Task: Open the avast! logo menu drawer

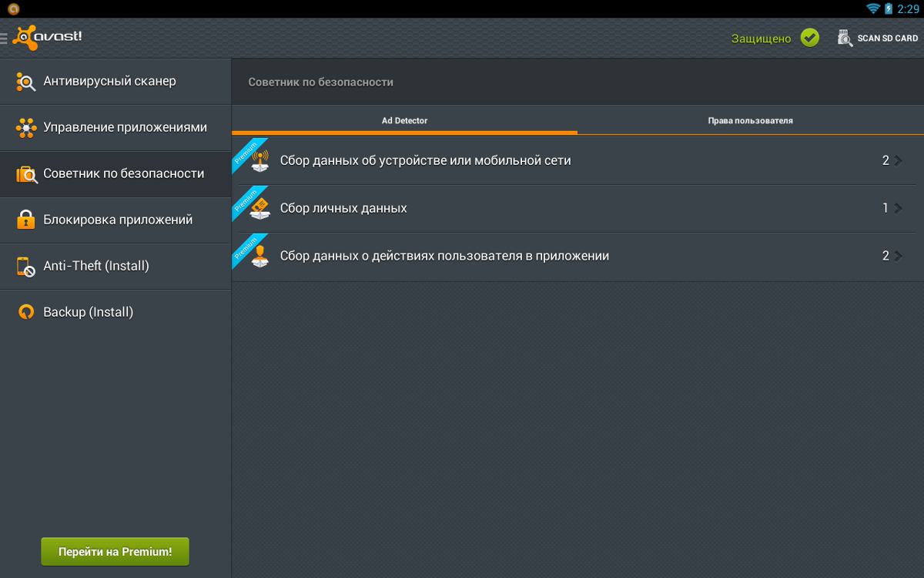Action: [47, 38]
